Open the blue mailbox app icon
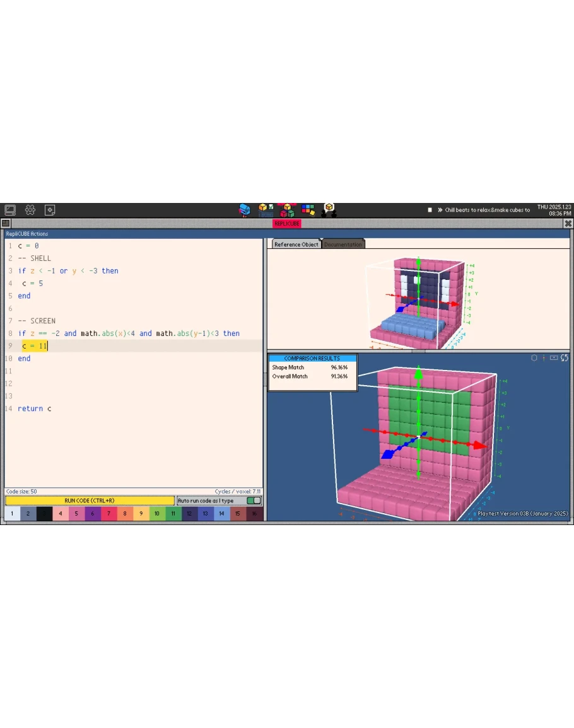Viewport: 574px width, 728px height. coord(245,210)
